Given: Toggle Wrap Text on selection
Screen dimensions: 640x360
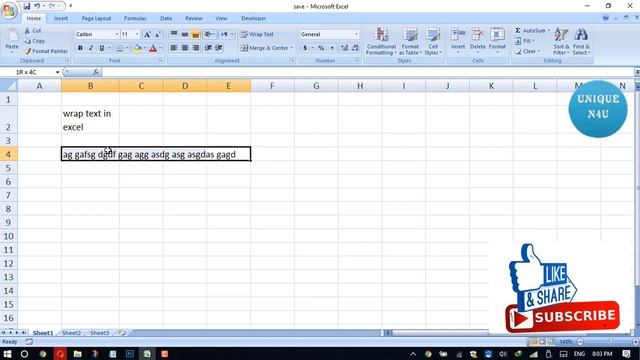Looking at the screenshot, I should (x=257, y=34).
